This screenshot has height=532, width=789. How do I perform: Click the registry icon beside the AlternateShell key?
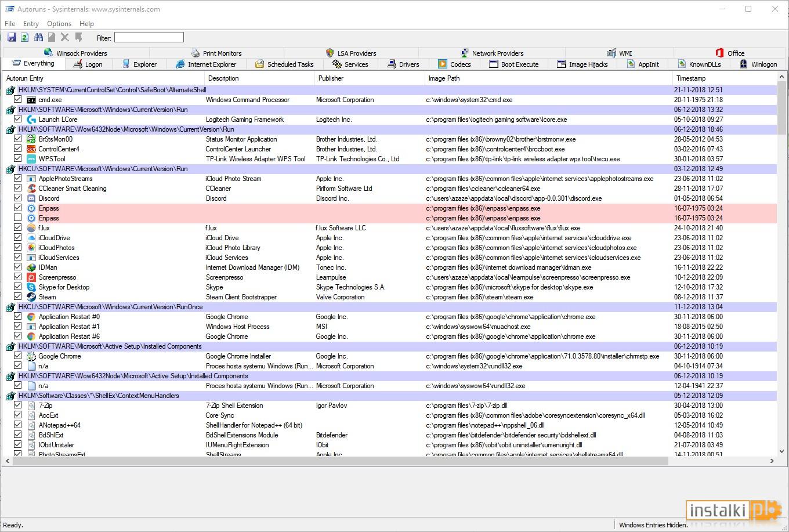pyautogui.click(x=10, y=90)
